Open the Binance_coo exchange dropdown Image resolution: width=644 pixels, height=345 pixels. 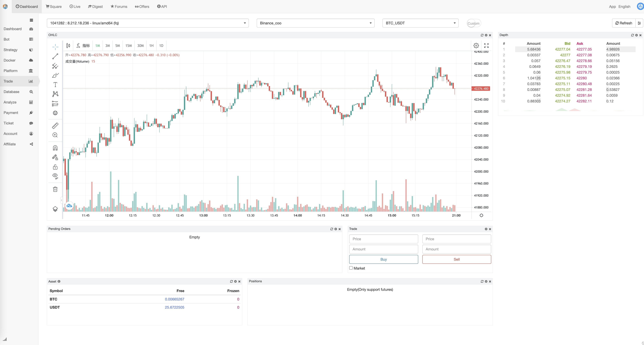[315, 23]
